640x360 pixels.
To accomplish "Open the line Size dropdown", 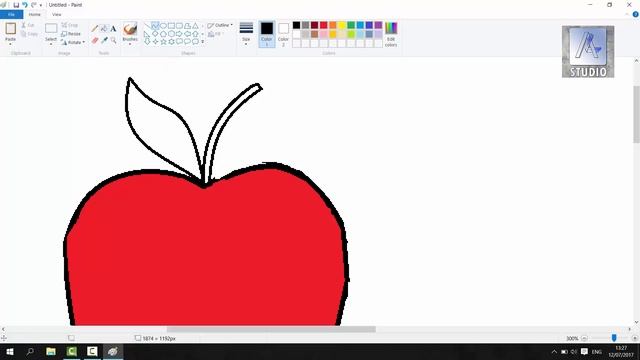I will 246,33.
